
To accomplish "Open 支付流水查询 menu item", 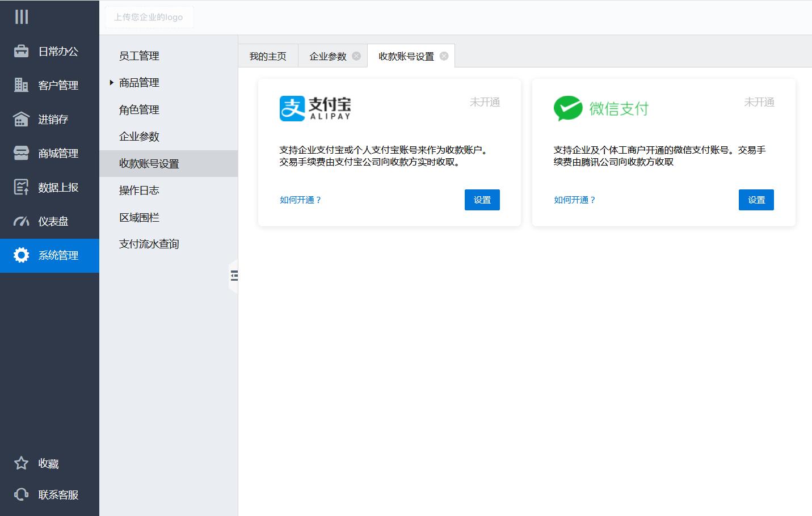I will pos(149,244).
